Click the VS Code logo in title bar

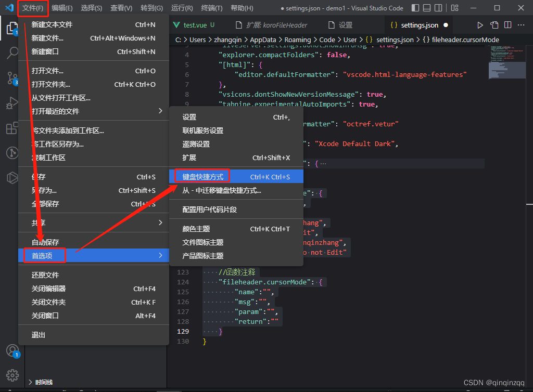coord(9,7)
